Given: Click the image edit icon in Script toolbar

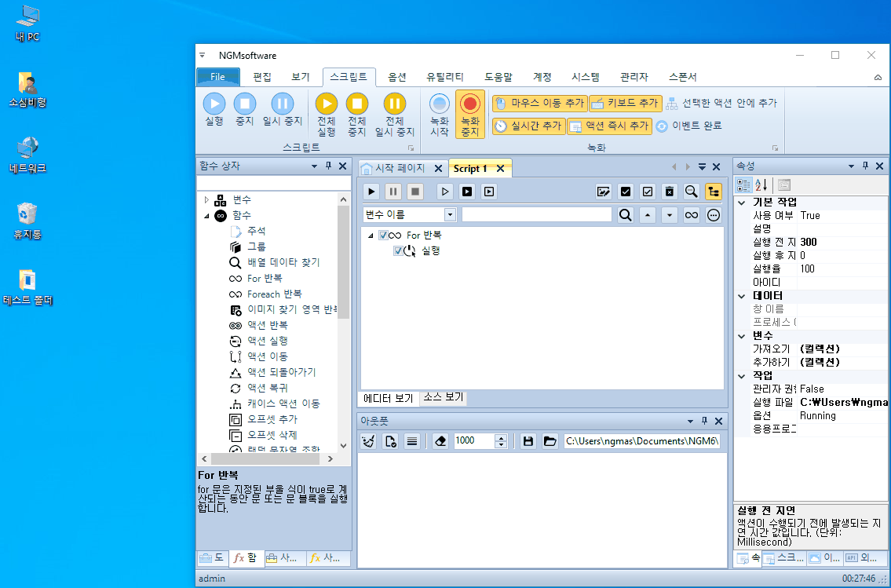Looking at the screenshot, I should click(x=604, y=192).
